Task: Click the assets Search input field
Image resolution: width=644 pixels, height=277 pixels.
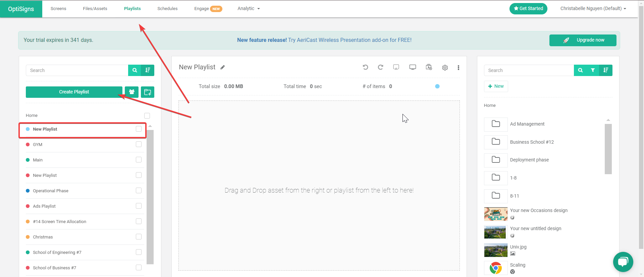Action: pyautogui.click(x=529, y=70)
